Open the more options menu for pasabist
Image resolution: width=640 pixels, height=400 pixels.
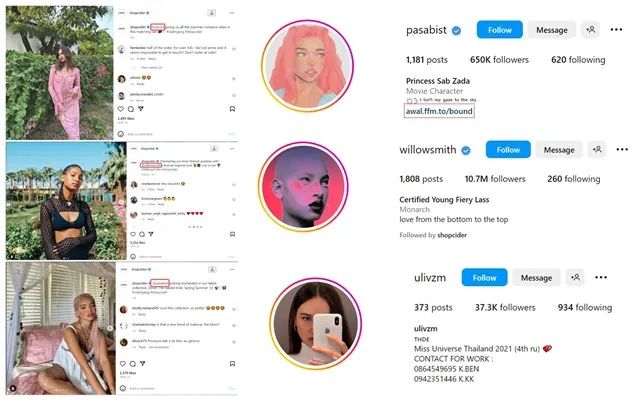[x=616, y=29]
